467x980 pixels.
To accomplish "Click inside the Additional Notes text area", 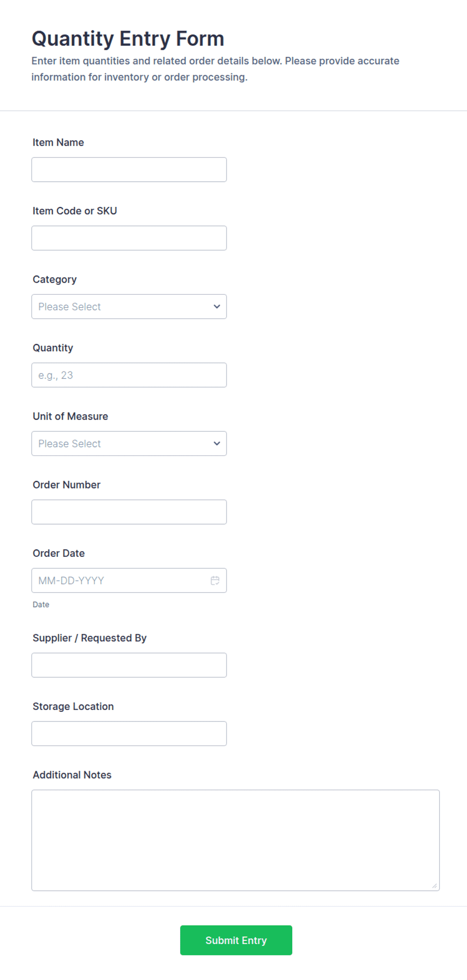I will click(236, 840).
